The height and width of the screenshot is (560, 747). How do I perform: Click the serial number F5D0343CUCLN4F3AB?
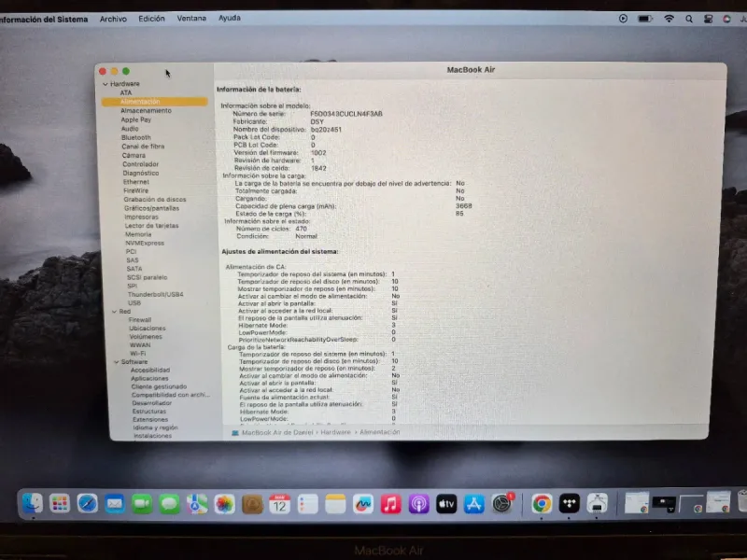pos(346,114)
